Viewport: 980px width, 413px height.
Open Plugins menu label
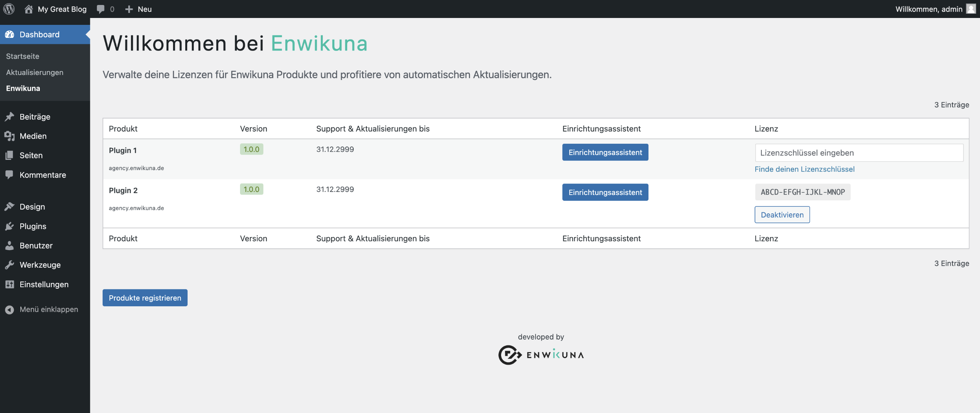click(33, 226)
